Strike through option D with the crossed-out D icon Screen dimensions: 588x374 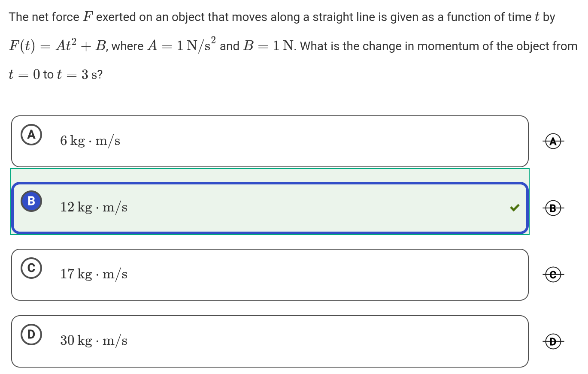(x=554, y=341)
